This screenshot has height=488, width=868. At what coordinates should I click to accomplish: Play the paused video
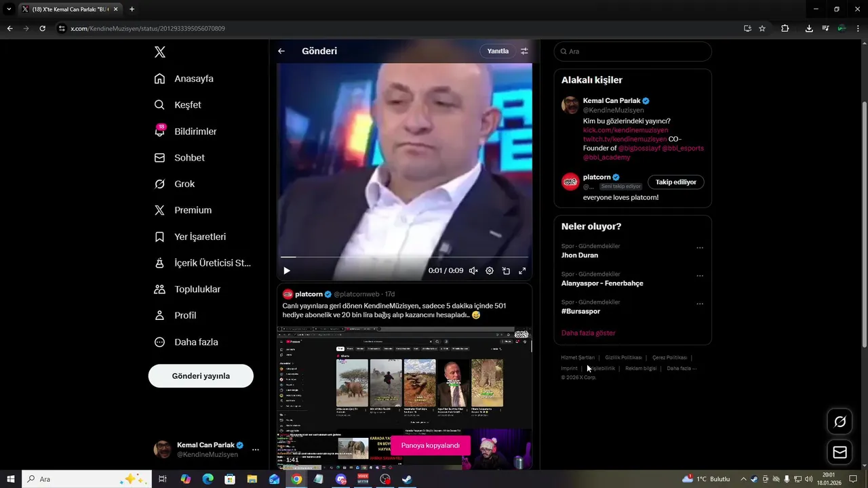pyautogui.click(x=287, y=270)
